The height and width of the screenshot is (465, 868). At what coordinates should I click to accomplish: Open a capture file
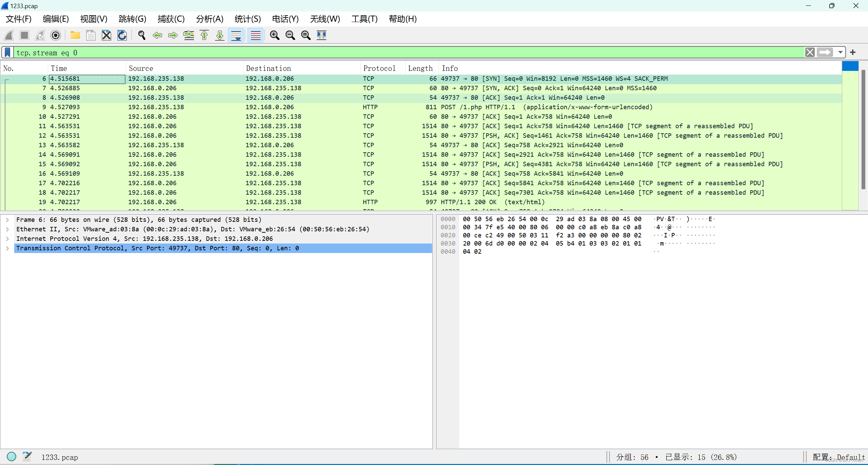coord(75,35)
